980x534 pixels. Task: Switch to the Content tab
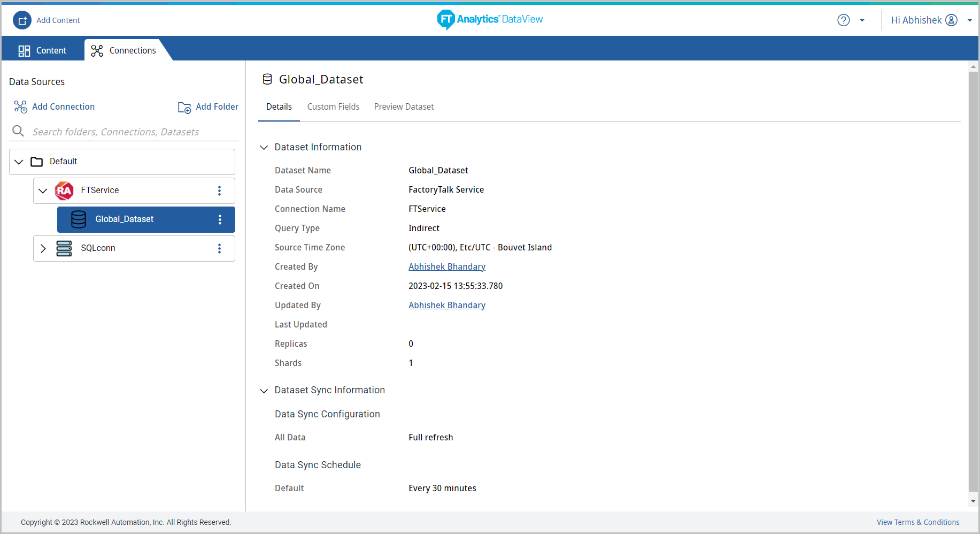tap(43, 50)
